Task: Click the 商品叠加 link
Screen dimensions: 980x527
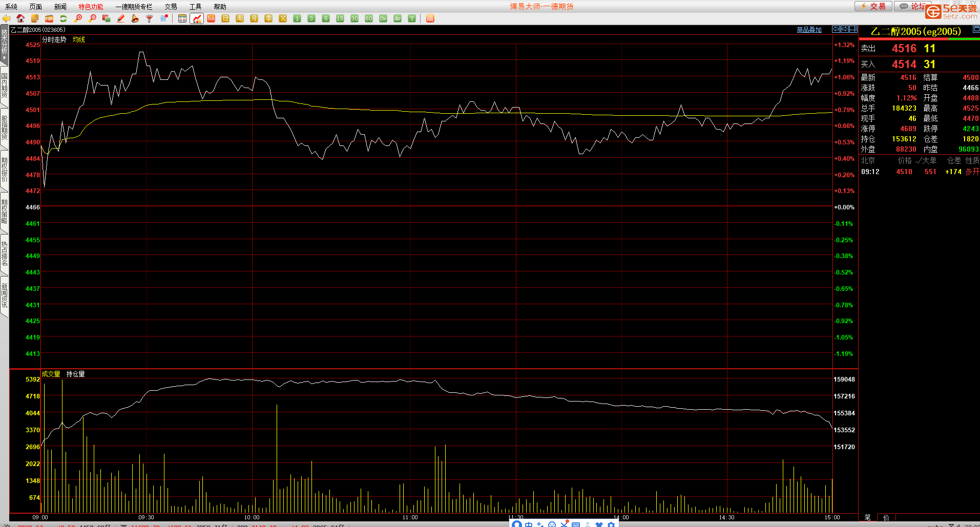Action: [809, 30]
